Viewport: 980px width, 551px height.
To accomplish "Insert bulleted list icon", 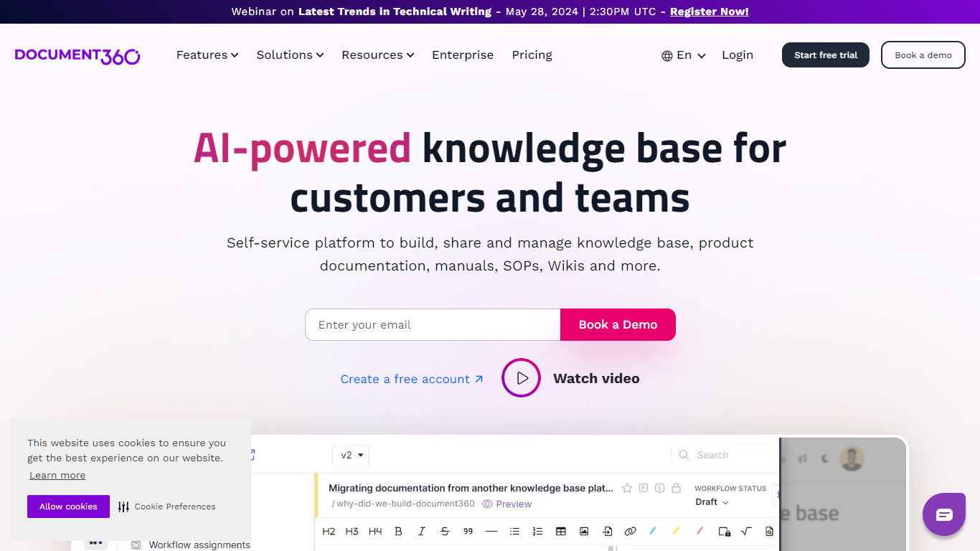I will [514, 532].
